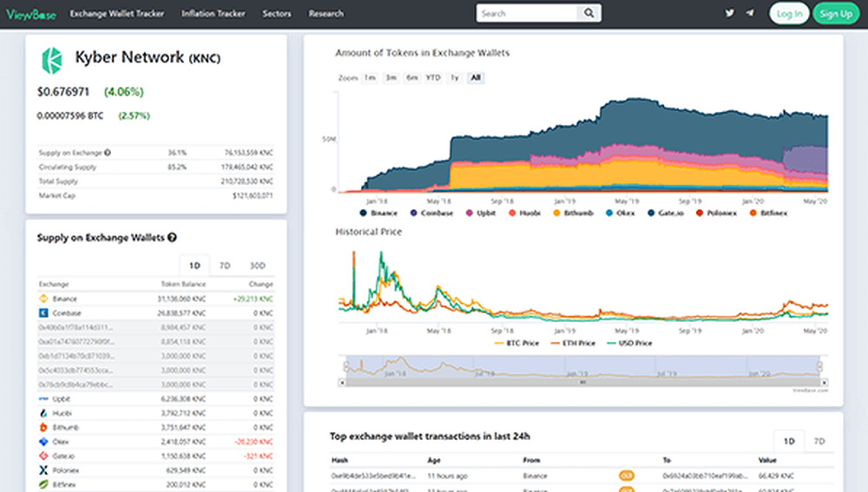Click the Huobi exchange icon in table
This screenshot has width=868, height=492.
point(43,413)
